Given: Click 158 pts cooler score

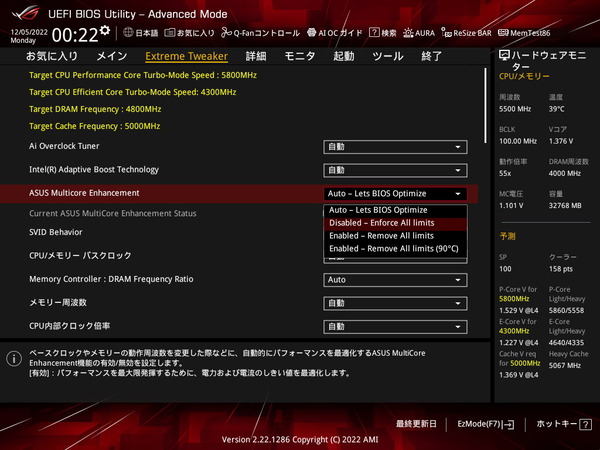Looking at the screenshot, I should tap(561, 269).
